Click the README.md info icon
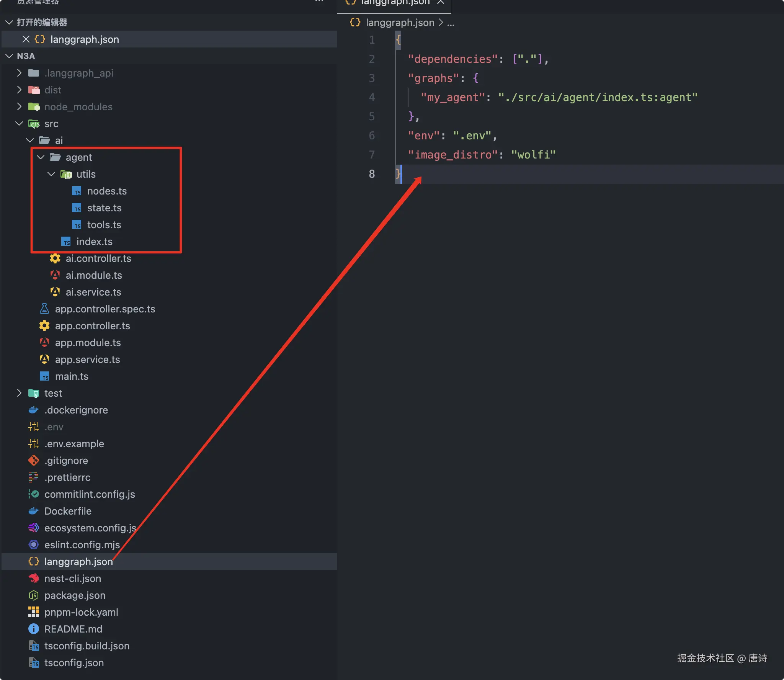 pyautogui.click(x=34, y=629)
